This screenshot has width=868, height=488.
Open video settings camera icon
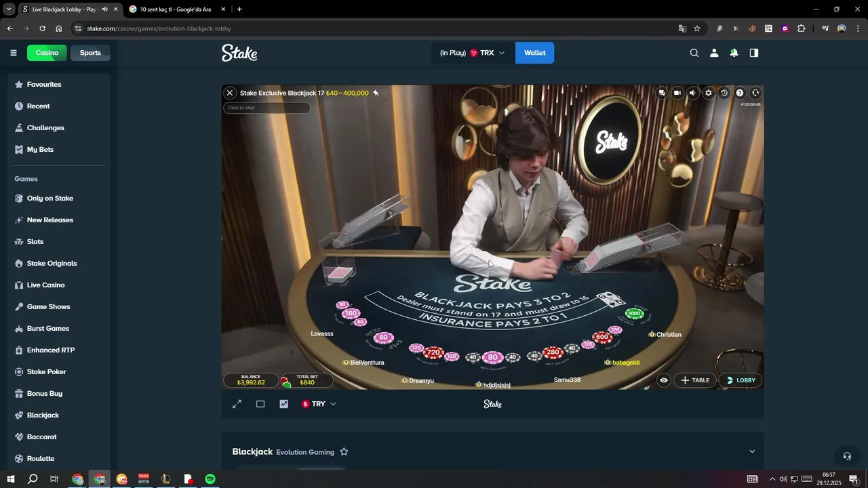677,93
